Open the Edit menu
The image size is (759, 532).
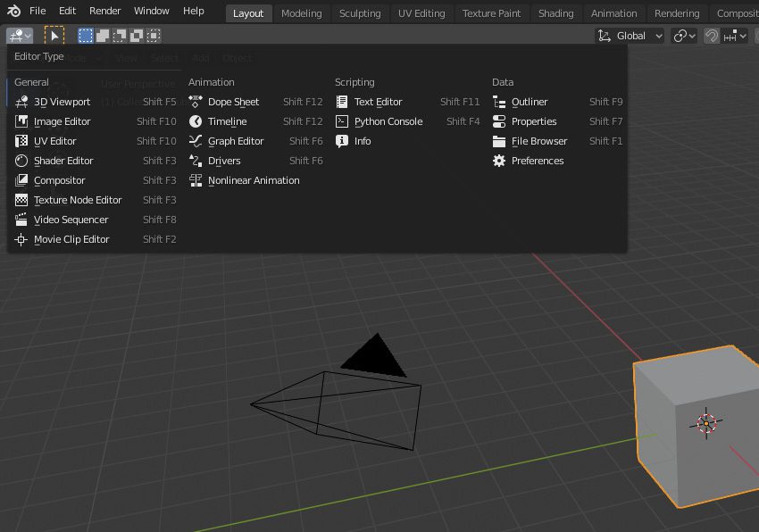(67, 11)
